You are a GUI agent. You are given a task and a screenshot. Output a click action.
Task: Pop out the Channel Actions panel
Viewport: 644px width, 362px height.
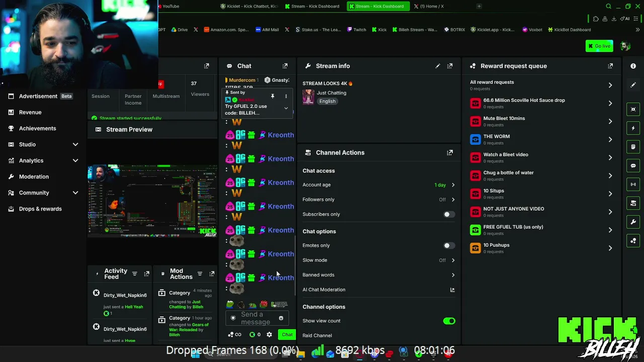[450, 152]
